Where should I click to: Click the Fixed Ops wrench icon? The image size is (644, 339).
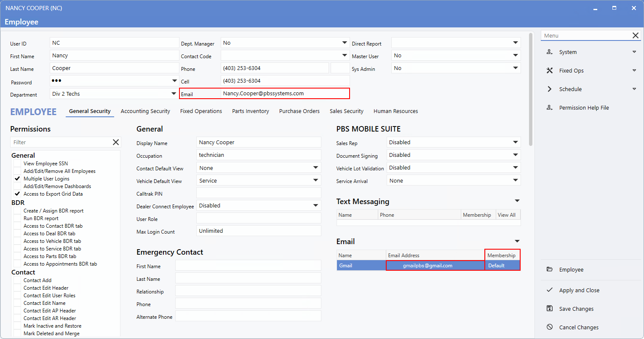(550, 70)
